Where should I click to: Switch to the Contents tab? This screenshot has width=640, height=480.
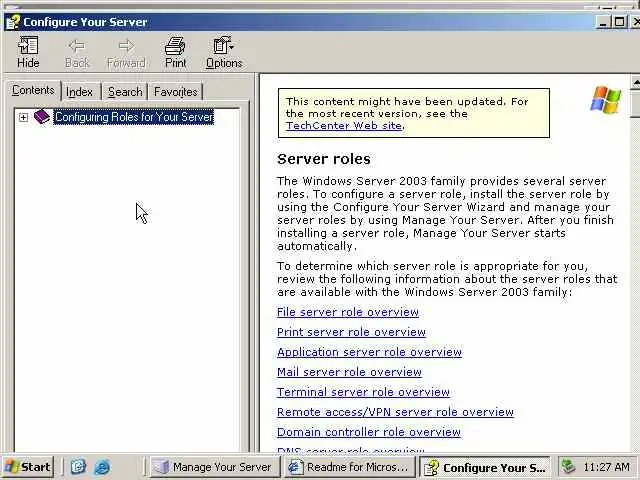(x=33, y=90)
